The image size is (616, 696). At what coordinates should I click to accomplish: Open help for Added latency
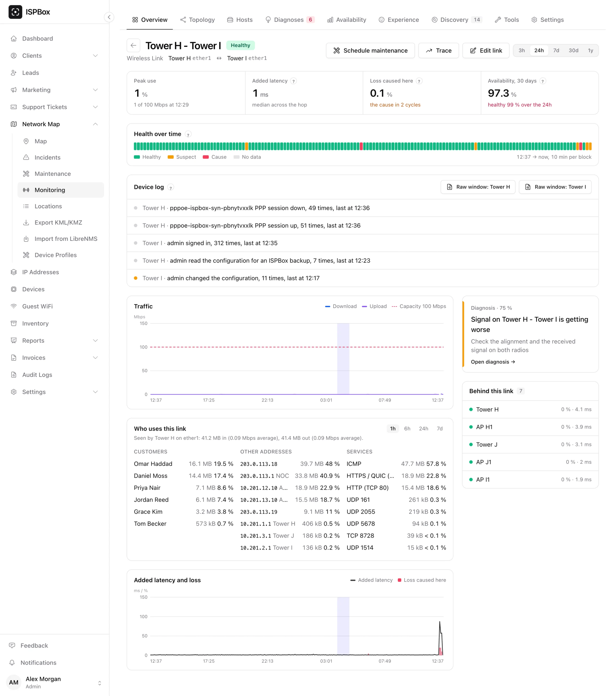pyautogui.click(x=293, y=81)
